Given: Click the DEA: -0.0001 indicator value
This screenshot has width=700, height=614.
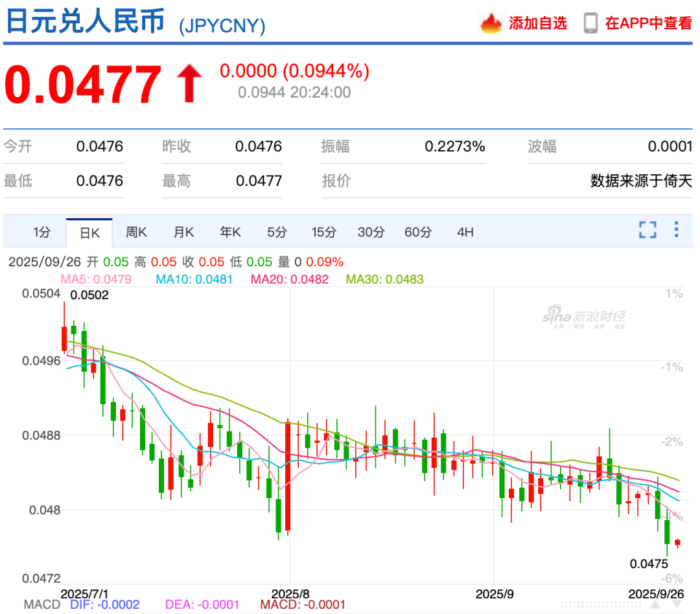Looking at the screenshot, I should point(202,605).
